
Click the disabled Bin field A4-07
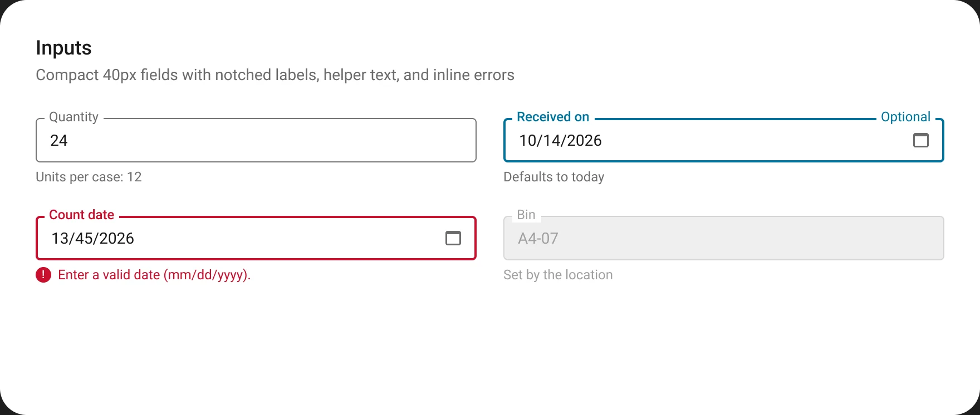[x=724, y=238]
